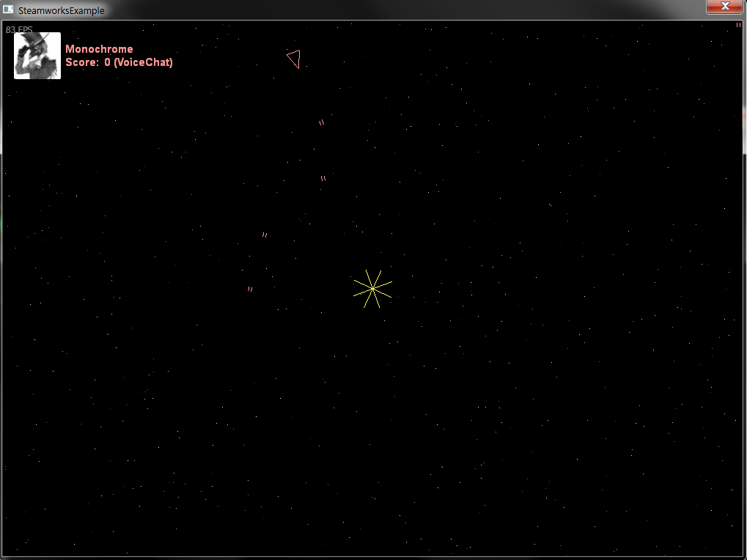Click the yellow sun starburst

pyautogui.click(x=372, y=289)
